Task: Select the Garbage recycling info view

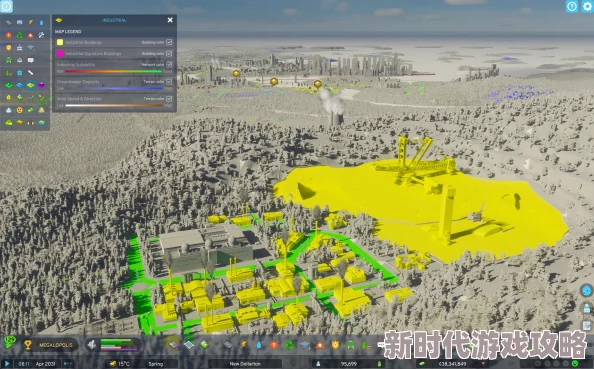Action: click(19, 35)
